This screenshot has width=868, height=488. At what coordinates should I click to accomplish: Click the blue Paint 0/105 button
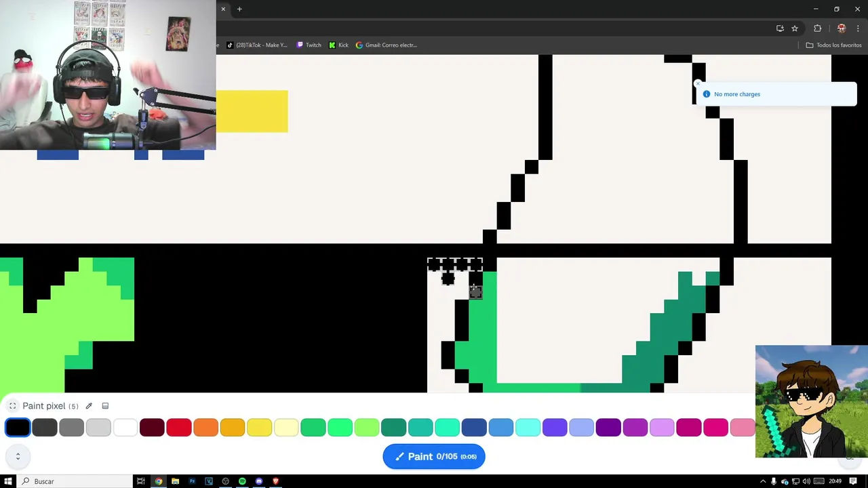pyautogui.click(x=434, y=456)
